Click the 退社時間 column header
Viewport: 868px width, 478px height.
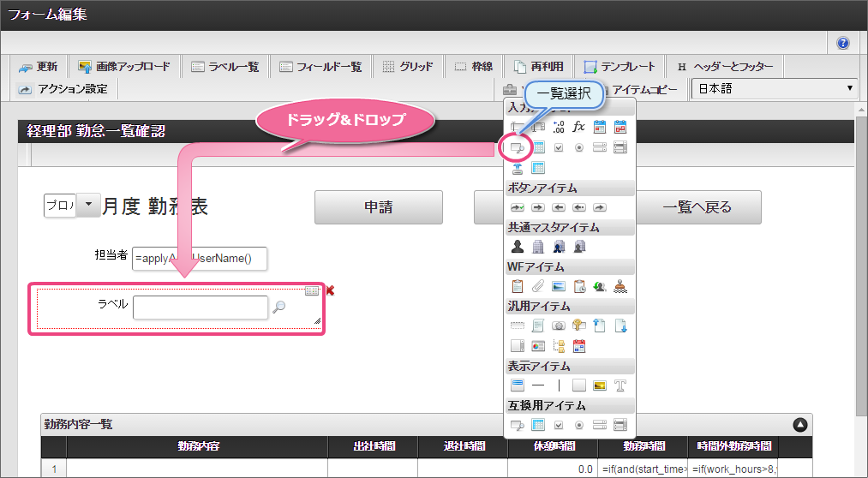pos(464,446)
